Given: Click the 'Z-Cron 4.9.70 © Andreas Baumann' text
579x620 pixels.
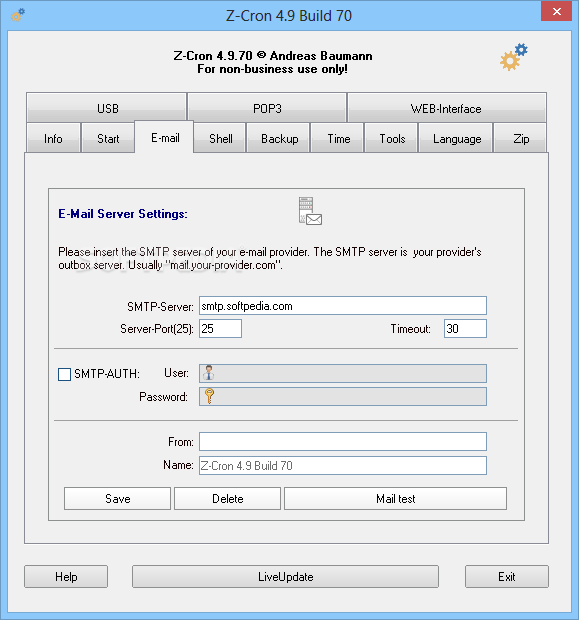Looking at the screenshot, I should (272, 55).
